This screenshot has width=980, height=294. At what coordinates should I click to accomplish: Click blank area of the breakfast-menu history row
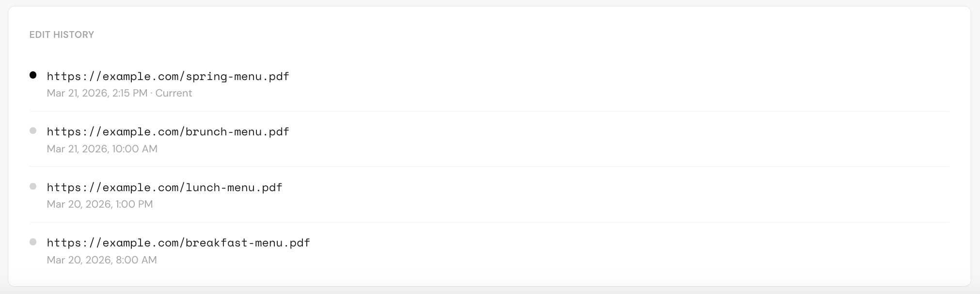pyautogui.click(x=620, y=250)
